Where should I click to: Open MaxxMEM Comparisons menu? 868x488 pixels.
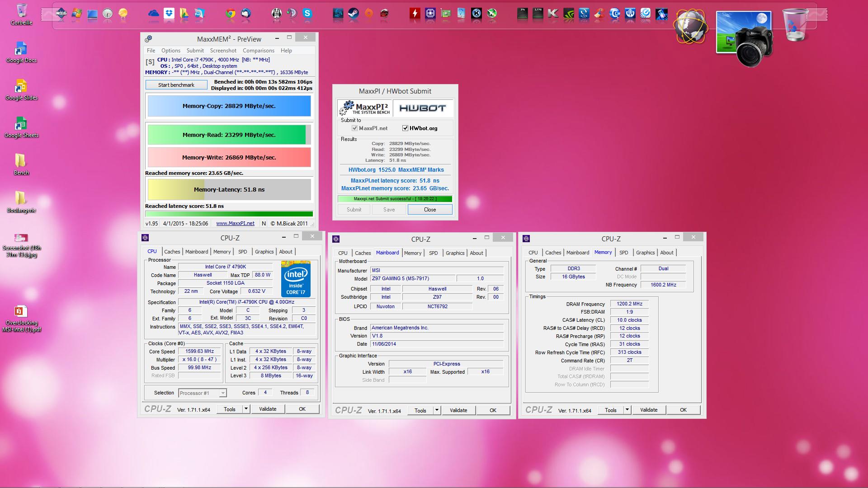[x=259, y=51]
